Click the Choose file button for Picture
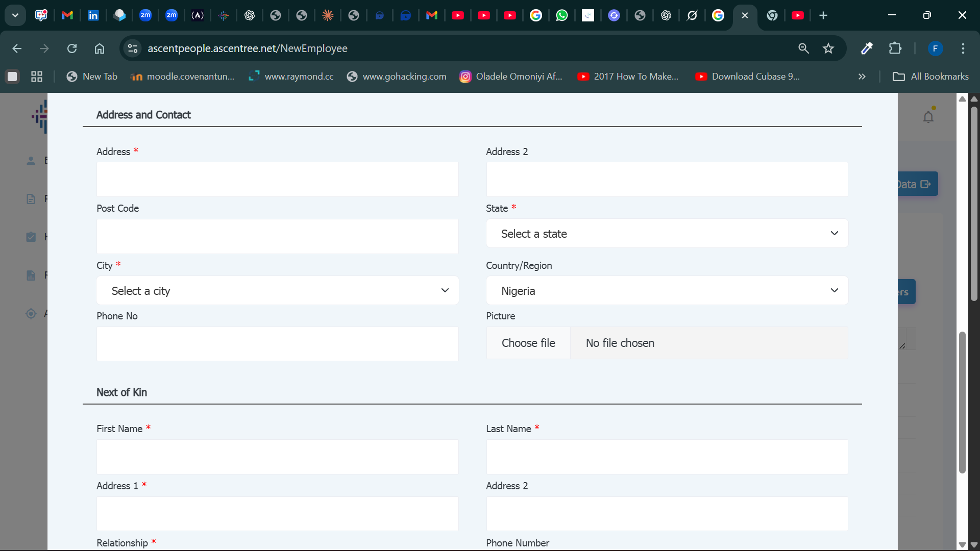980x551 pixels. pos(528,343)
